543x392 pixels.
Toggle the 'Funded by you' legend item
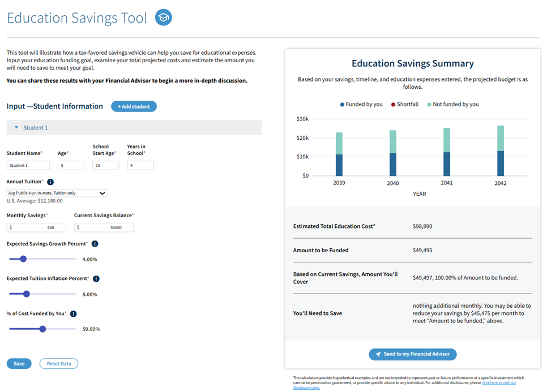coord(361,104)
